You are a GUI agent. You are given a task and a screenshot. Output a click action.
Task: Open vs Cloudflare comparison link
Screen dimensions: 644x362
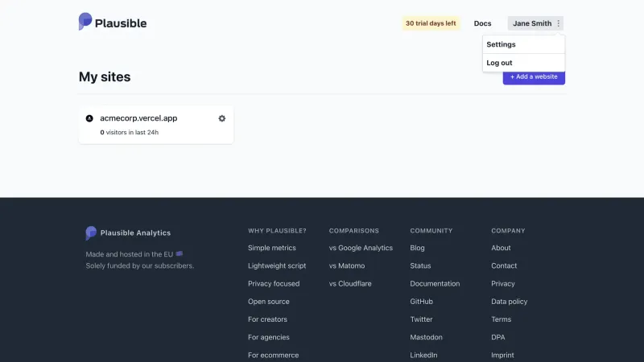350,284
